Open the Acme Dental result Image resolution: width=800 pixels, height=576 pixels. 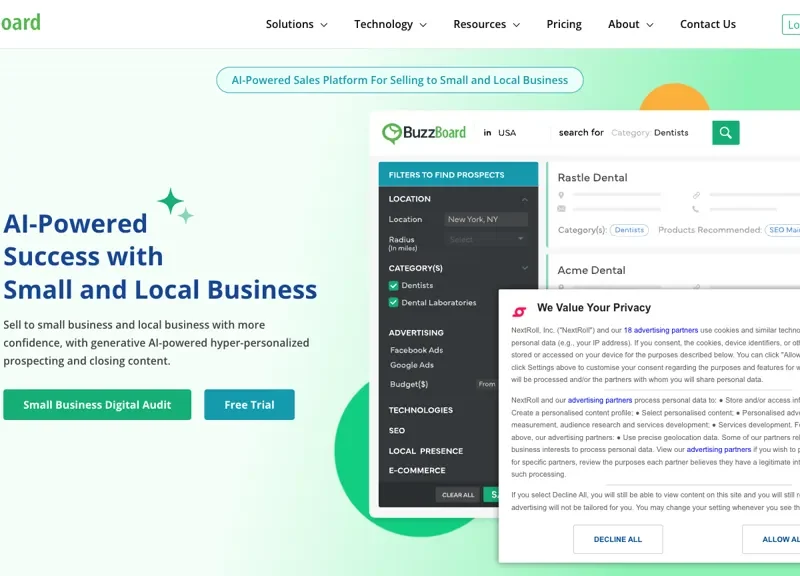(591, 270)
